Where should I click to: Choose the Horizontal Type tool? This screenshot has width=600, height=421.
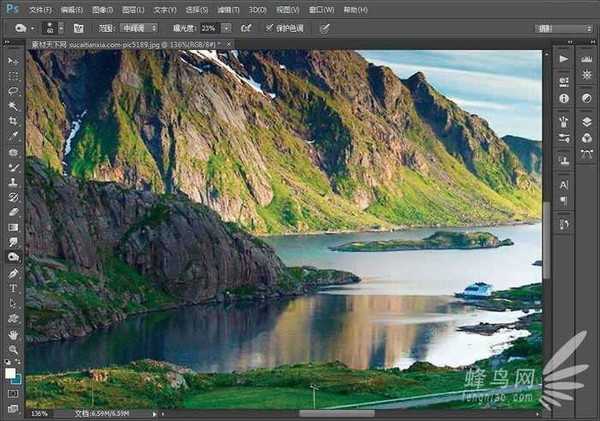click(x=13, y=288)
